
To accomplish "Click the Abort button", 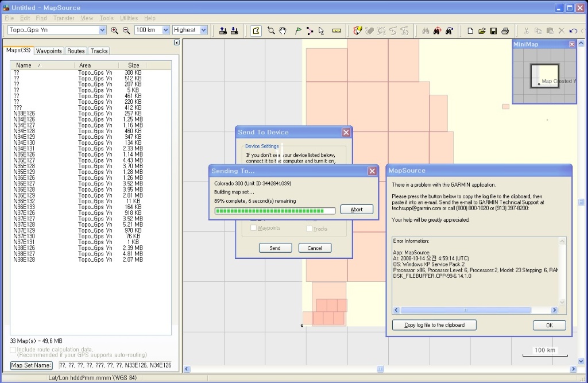I will coord(357,210).
